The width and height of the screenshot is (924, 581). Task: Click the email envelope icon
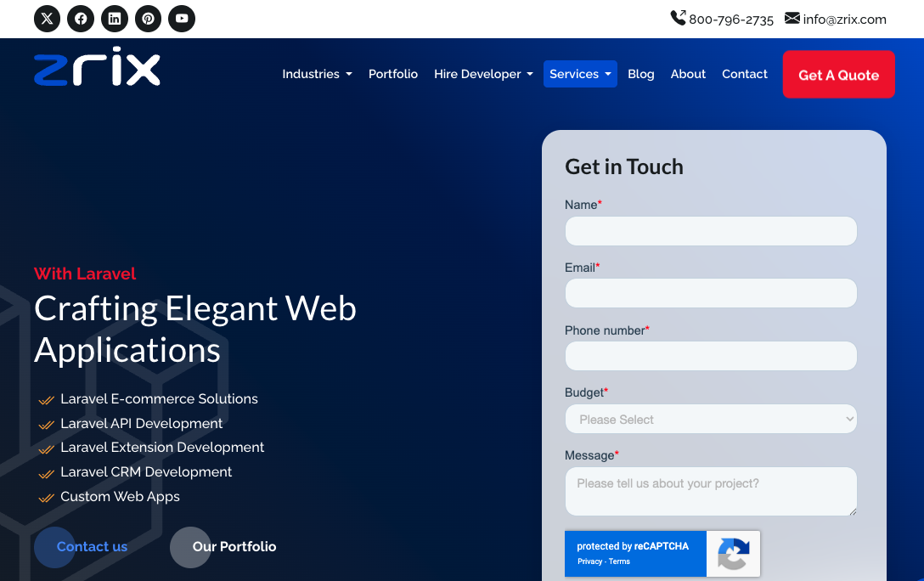(792, 19)
